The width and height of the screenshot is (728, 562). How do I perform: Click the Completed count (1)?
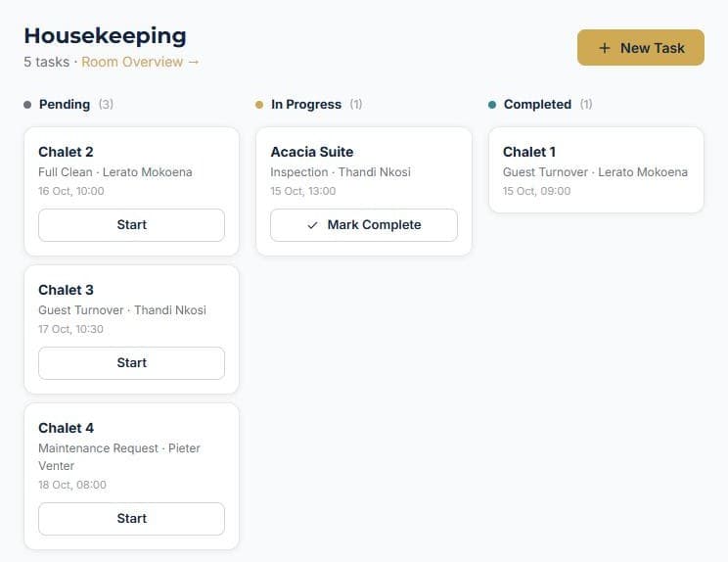pyautogui.click(x=586, y=105)
